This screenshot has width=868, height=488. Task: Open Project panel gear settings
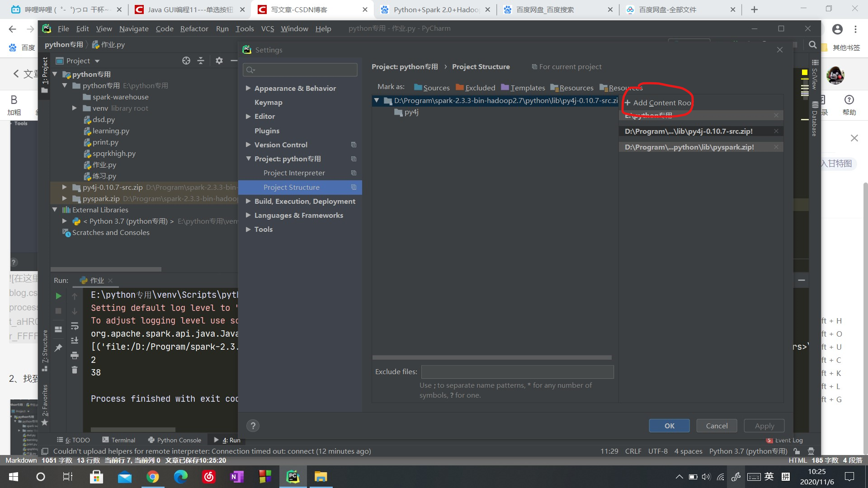click(x=219, y=61)
